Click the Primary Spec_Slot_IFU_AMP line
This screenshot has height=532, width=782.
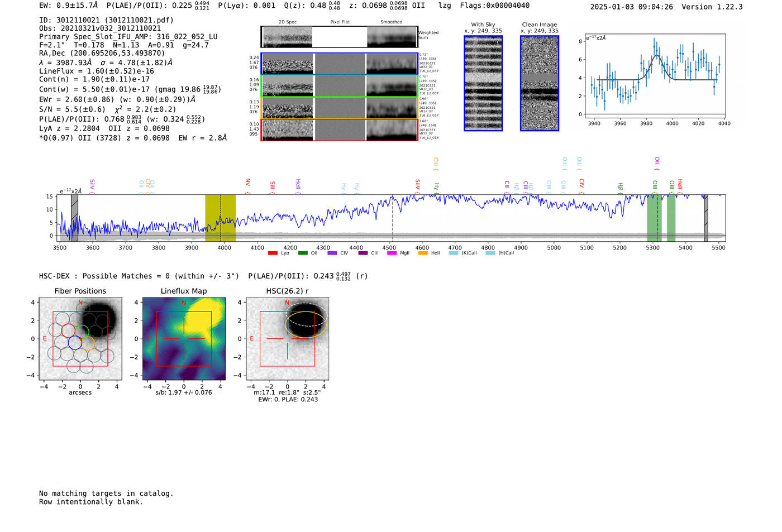point(128,37)
